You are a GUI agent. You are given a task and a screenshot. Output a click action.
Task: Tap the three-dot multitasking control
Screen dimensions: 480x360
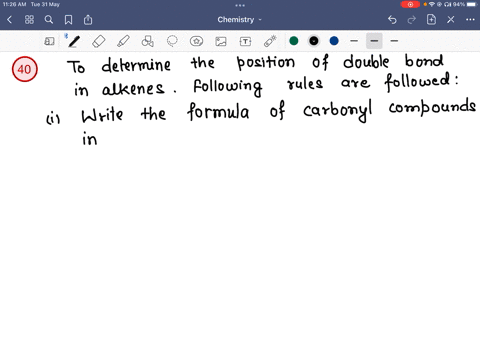tap(240, 5)
